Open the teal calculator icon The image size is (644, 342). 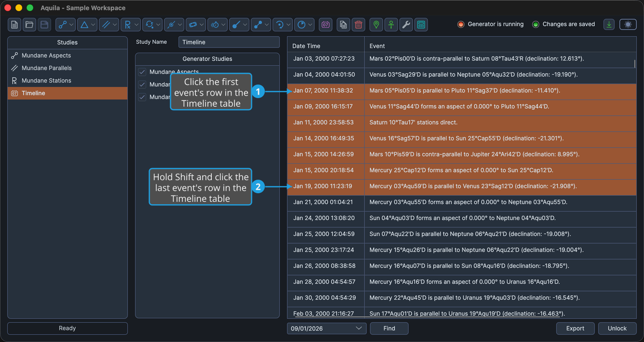tap(421, 25)
